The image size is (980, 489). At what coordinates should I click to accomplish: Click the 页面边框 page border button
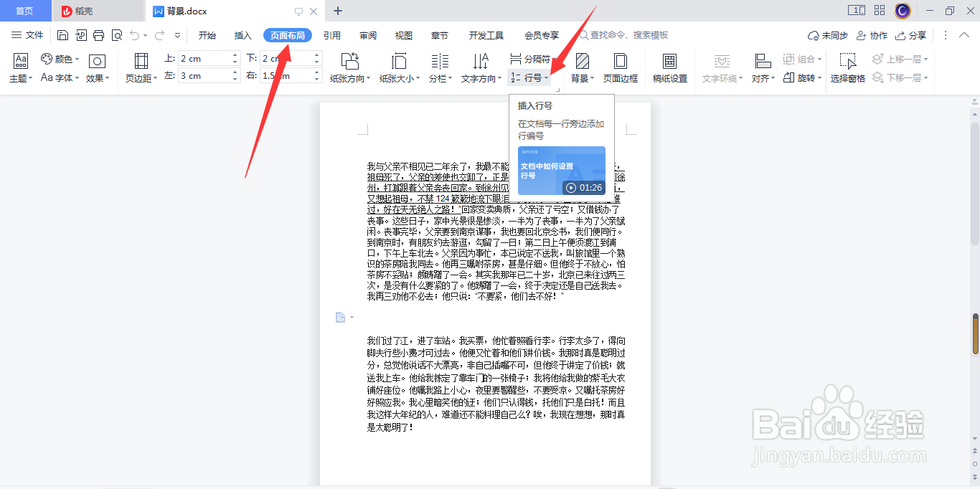(621, 69)
